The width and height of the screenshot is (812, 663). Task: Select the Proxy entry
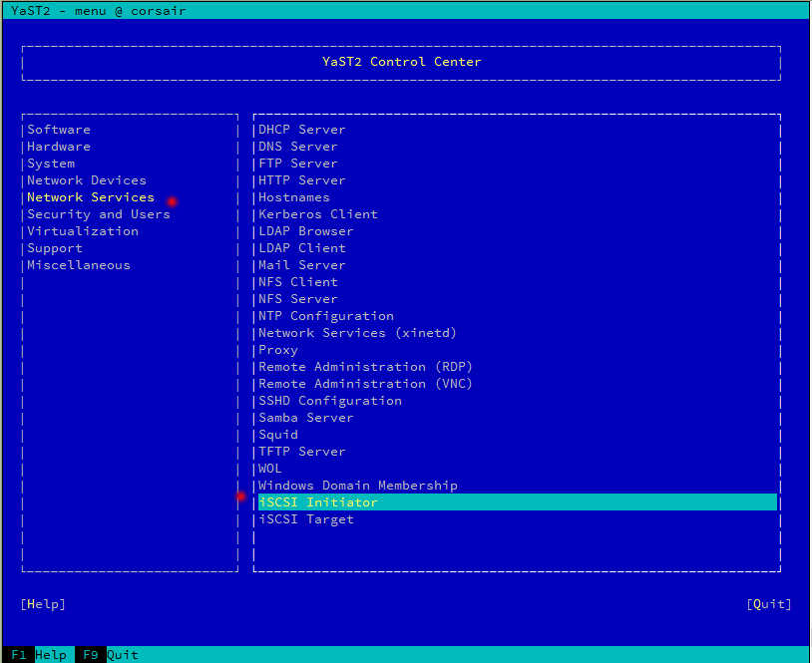coord(278,350)
